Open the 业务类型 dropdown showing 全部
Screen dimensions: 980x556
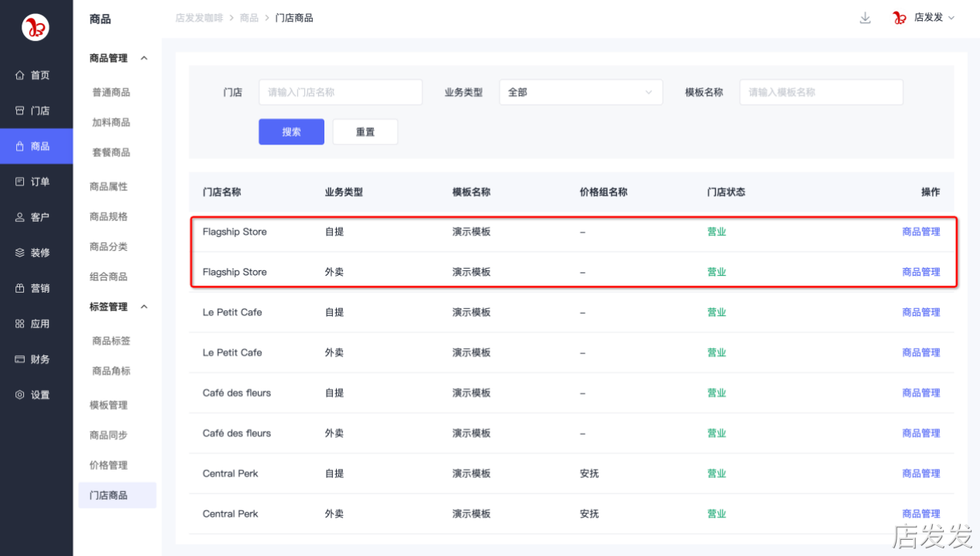(581, 92)
